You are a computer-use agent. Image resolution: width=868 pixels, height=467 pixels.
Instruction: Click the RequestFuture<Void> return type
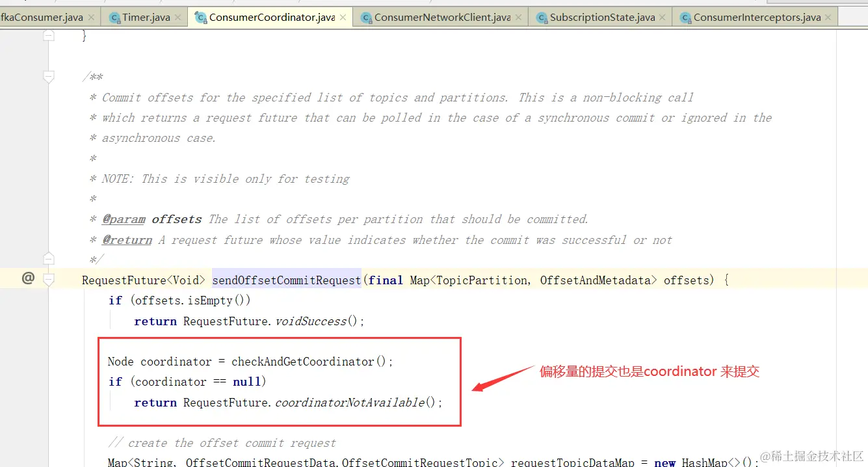click(x=144, y=280)
